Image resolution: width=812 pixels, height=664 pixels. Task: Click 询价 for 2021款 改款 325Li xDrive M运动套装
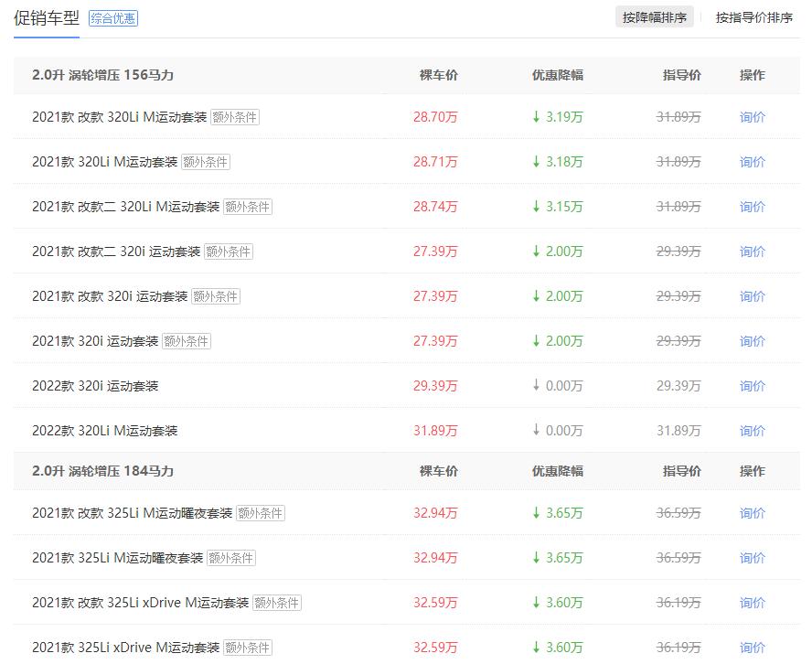[752, 603]
